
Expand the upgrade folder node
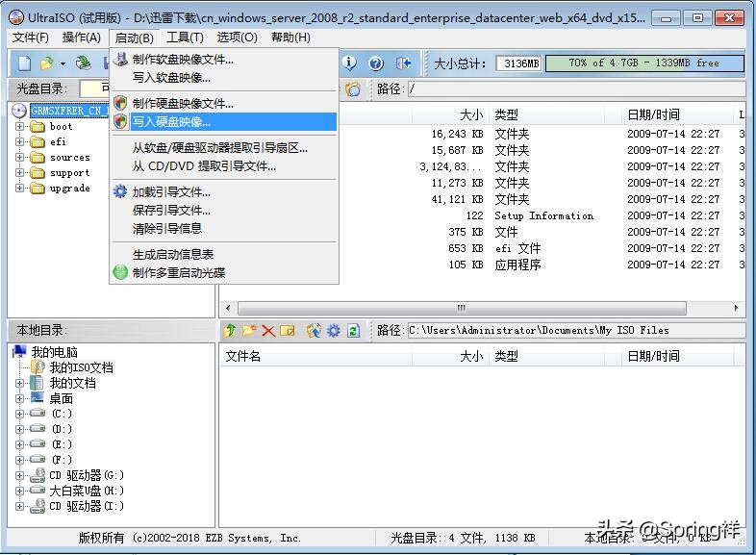pyautogui.click(x=20, y=189)
